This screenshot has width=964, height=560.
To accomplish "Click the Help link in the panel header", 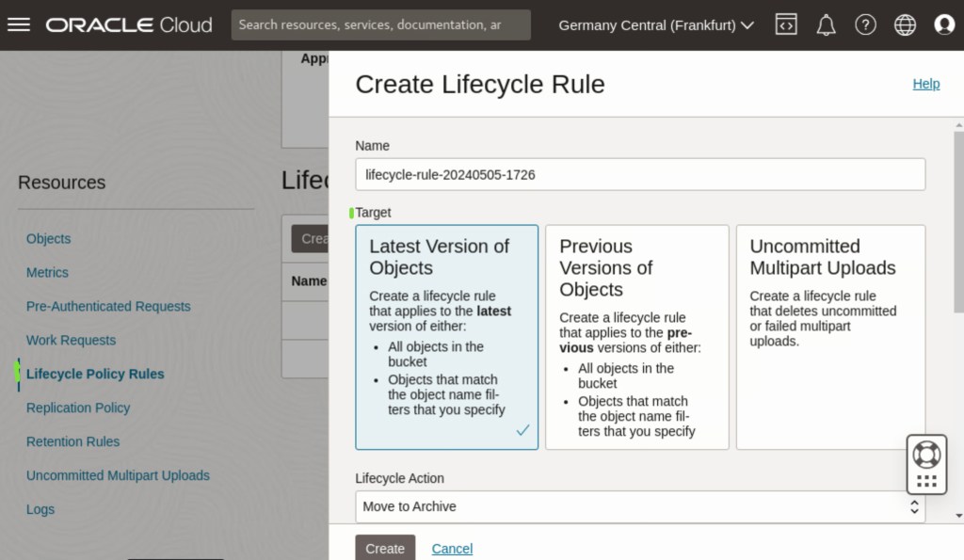I will tap(925, 84).
